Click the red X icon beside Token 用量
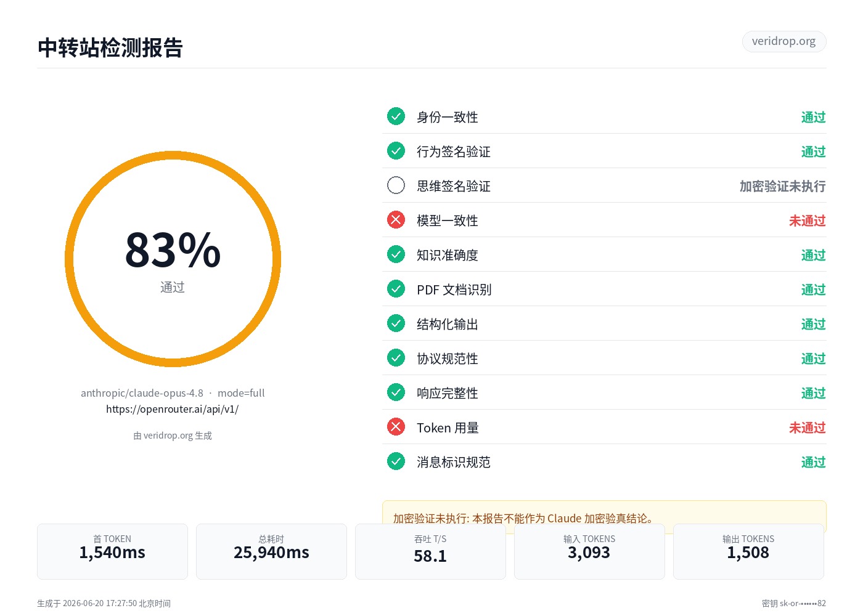Screen dimensions: 863x616 pos(396,427)
